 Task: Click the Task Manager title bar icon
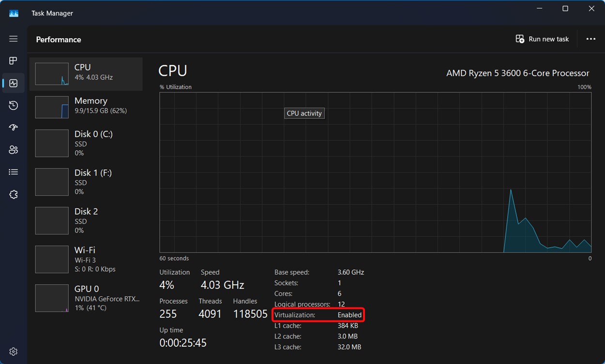pyautogui.click(x=14, y=14)
